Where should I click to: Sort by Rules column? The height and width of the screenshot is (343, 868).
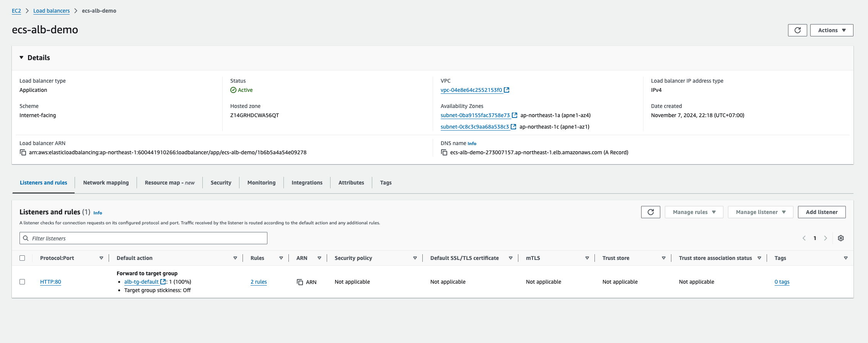281,258
